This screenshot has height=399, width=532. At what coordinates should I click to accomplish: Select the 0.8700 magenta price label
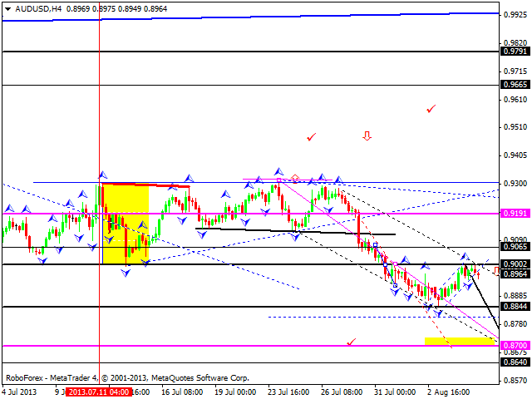(515, 344)
